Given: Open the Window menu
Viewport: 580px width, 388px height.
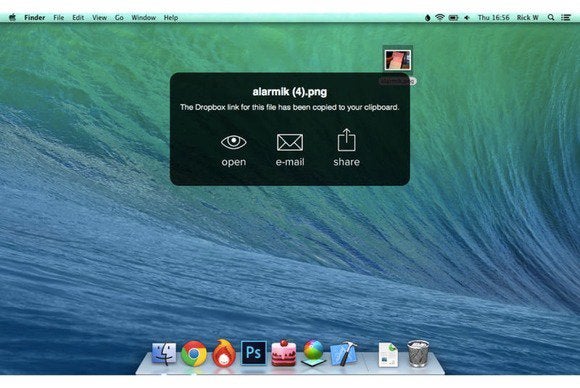Looking at the screenshot, I should (x=144, y=17).
